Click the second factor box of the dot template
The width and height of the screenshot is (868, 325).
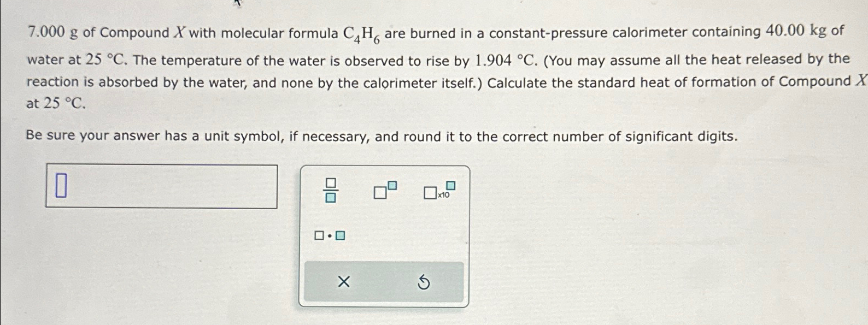click(341, 237)
